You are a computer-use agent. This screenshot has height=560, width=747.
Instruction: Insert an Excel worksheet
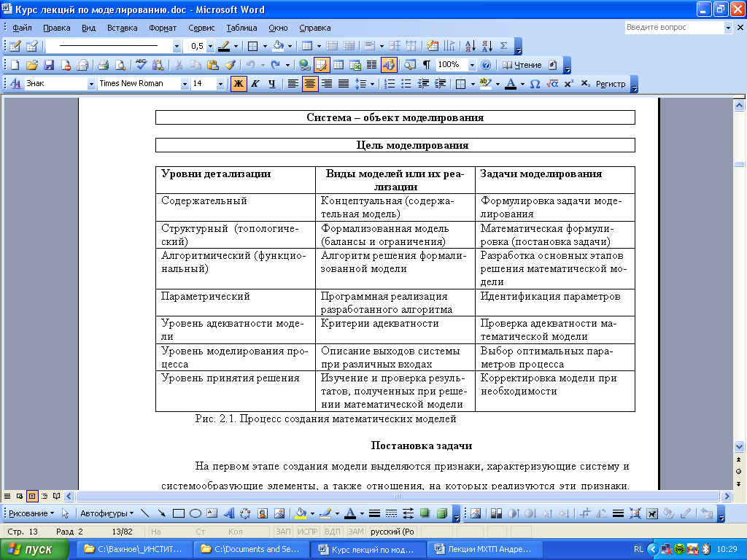click(x=355, y=65)
